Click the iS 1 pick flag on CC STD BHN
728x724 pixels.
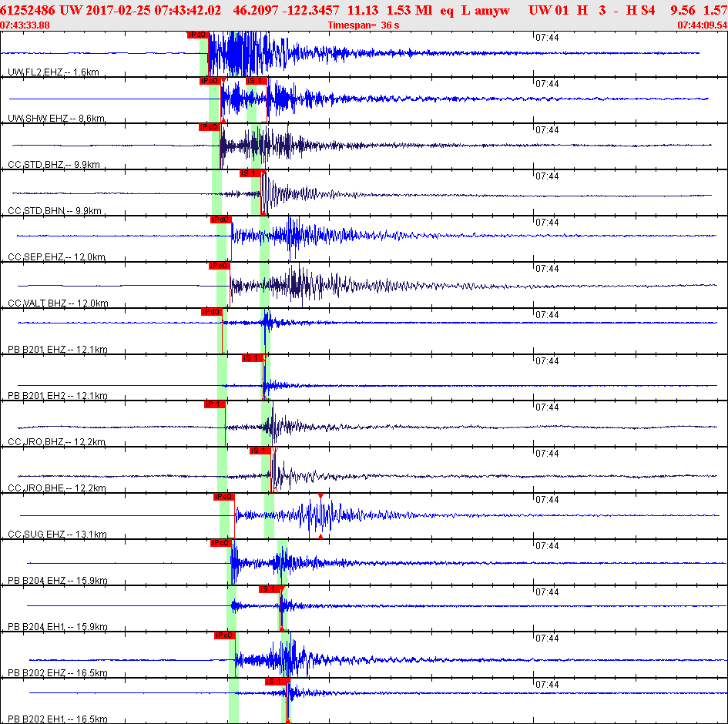[250, 173]
